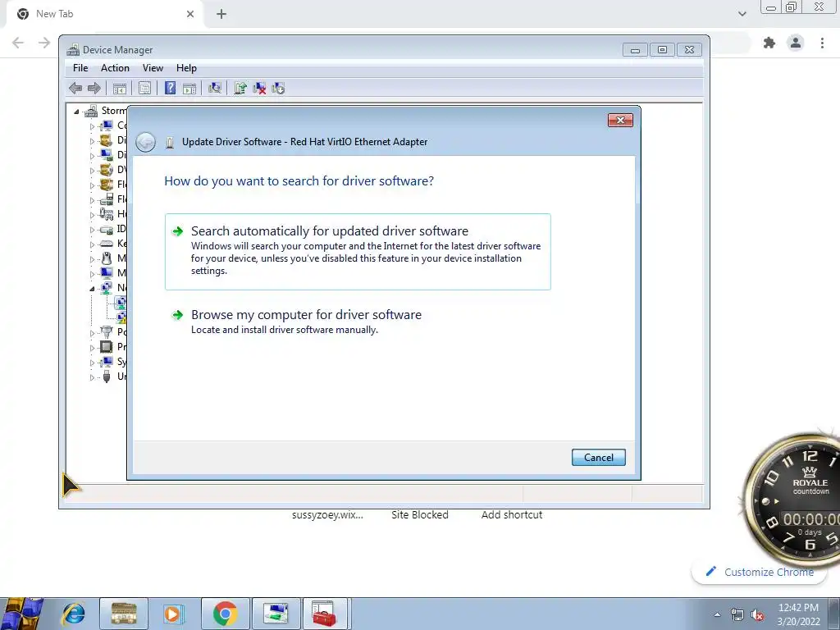Click muted volume icon in system tray
The height and width of the screenshot is (630, 840).
[x=757, y=614]
